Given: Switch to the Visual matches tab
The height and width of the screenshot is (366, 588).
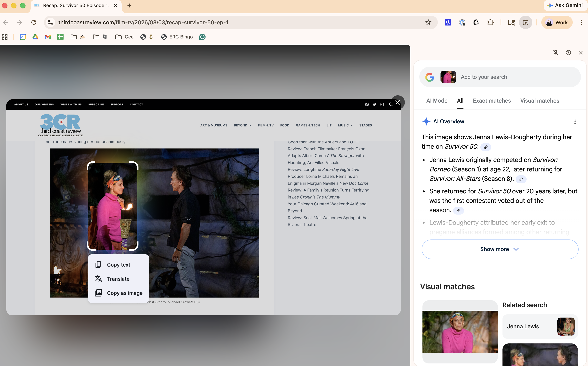Looking at the screenshot, I should [x=540, y=101].
